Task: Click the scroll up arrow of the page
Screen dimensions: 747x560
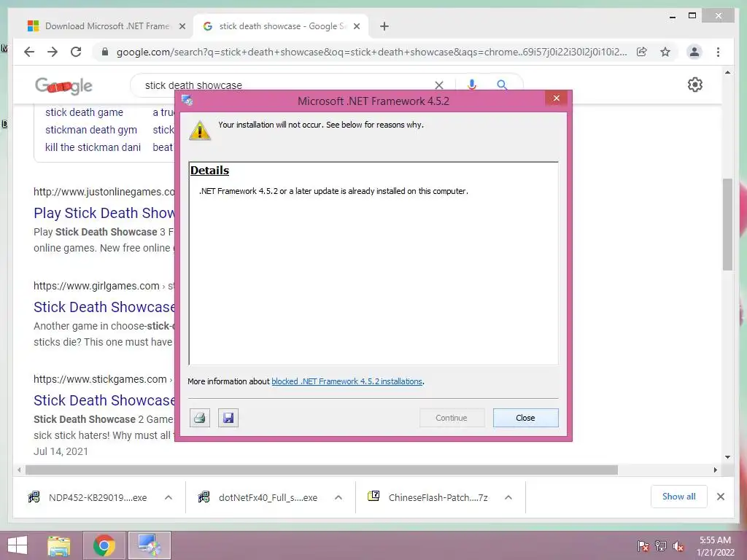Action: 727,72
